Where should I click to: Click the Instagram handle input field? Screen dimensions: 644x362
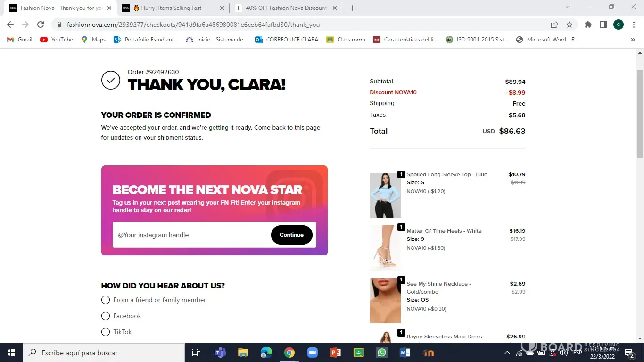[191, 235]
